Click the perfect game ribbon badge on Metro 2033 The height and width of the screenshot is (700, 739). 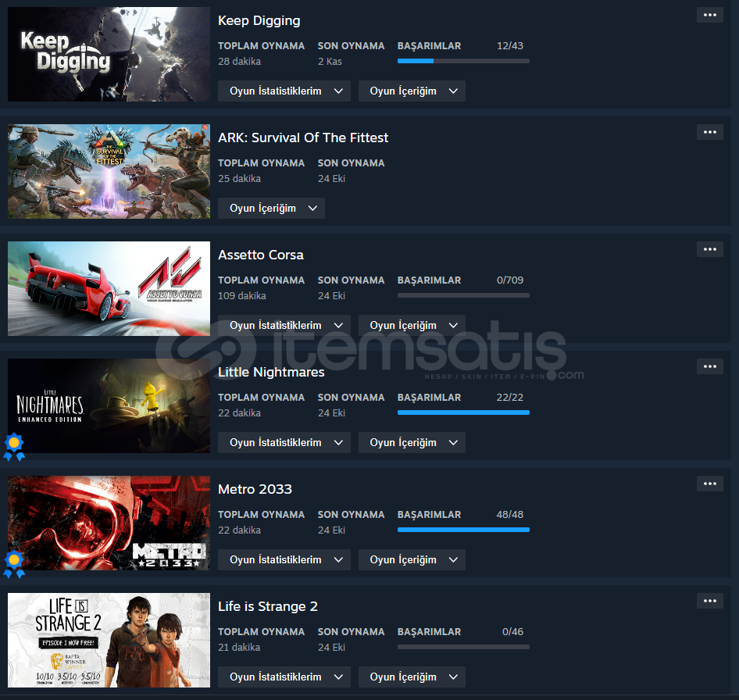[x=14, y=564]
